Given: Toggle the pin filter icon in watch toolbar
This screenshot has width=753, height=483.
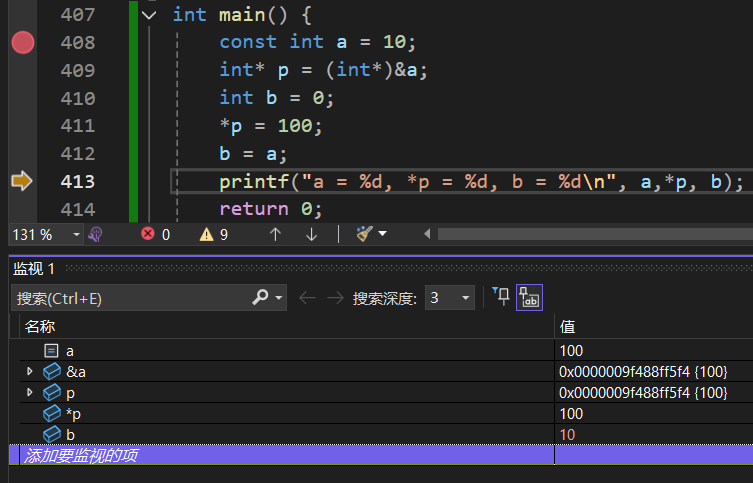Looking at the screenshot, I should click(x=500, y=297).
